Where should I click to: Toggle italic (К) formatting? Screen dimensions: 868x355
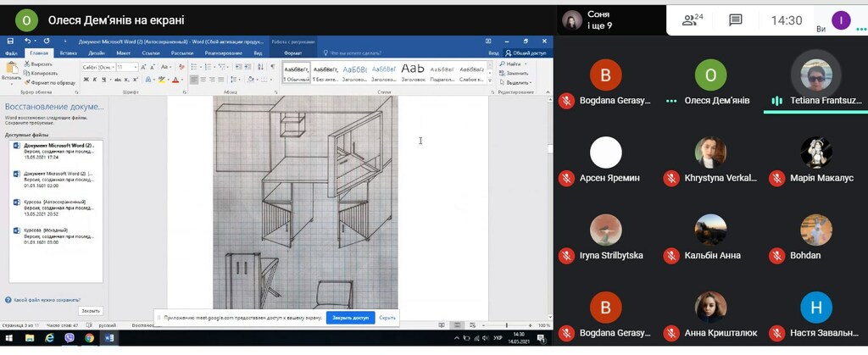(x=96, y=80)
